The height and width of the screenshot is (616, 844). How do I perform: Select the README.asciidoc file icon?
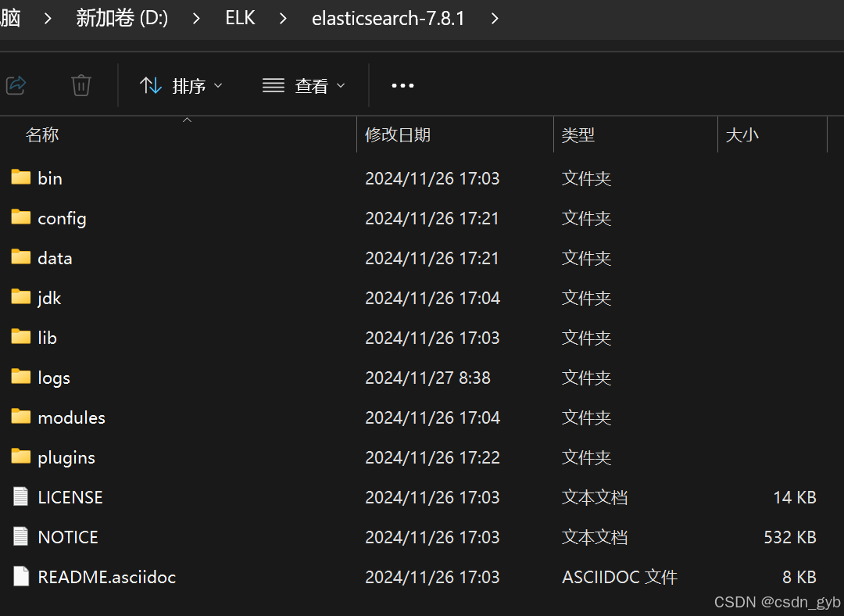click(21, 575)
